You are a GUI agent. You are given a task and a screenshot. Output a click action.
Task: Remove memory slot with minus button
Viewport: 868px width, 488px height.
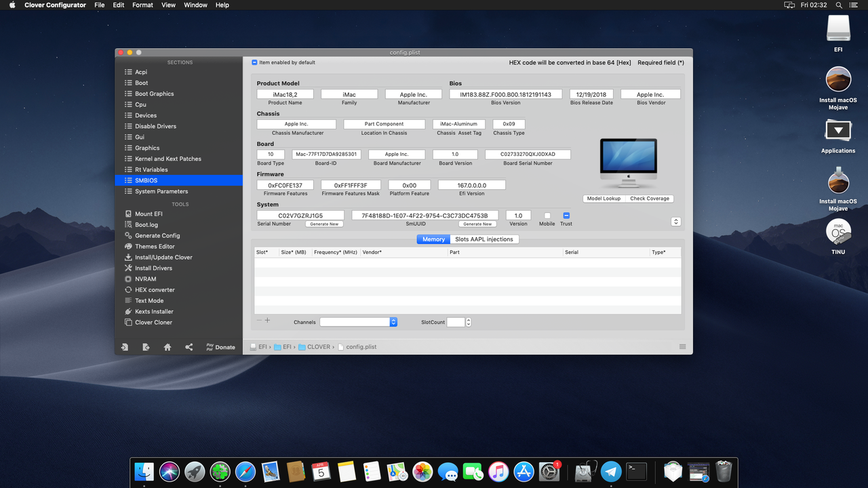pyautogui.click(x=259, y=320)
